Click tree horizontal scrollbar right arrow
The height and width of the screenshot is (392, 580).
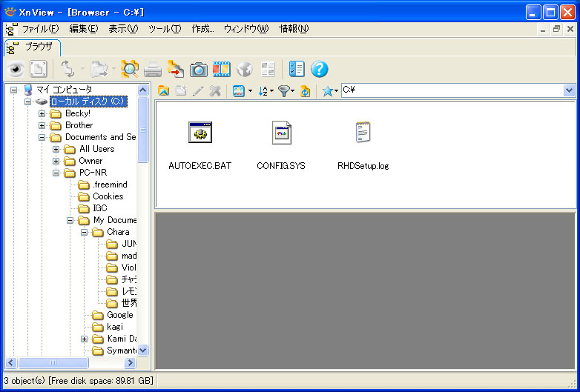coord(130,363)
